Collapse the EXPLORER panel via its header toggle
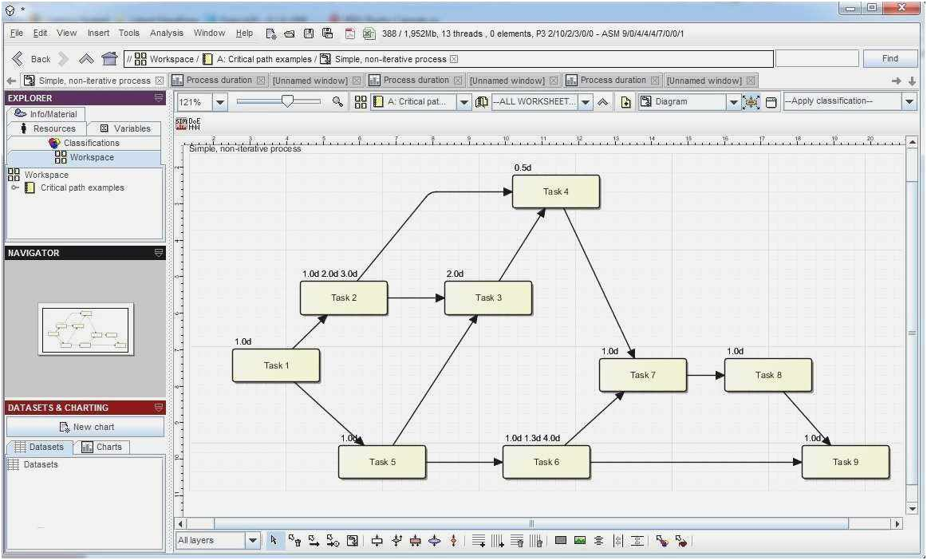Screen dimensions: 927x560 [x=158, y=98]
